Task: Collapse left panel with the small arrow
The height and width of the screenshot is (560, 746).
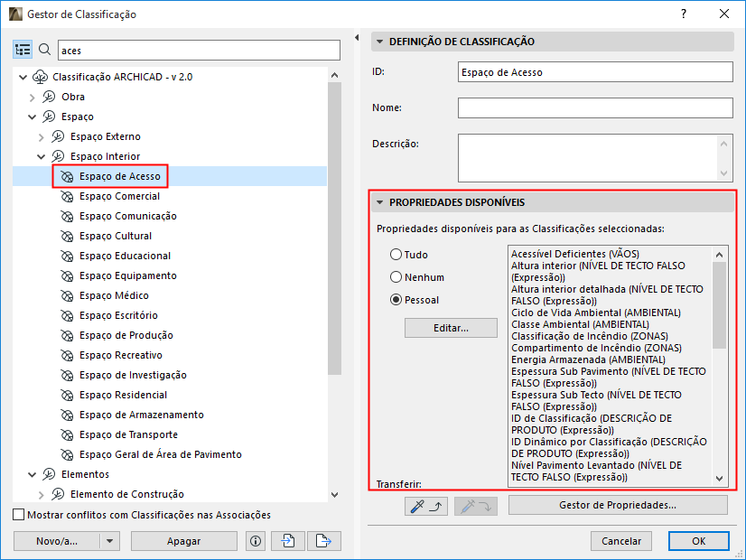Action: coord(357,38)
